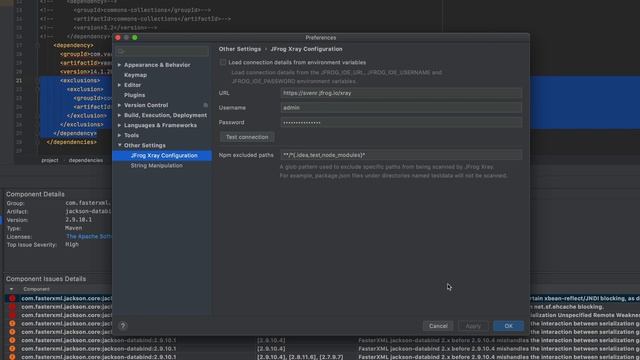The width and height of the screenshot is (640, 360).
Task: Expand the Editor settings node
Action: pyautogui.click(x=119, y=85)
